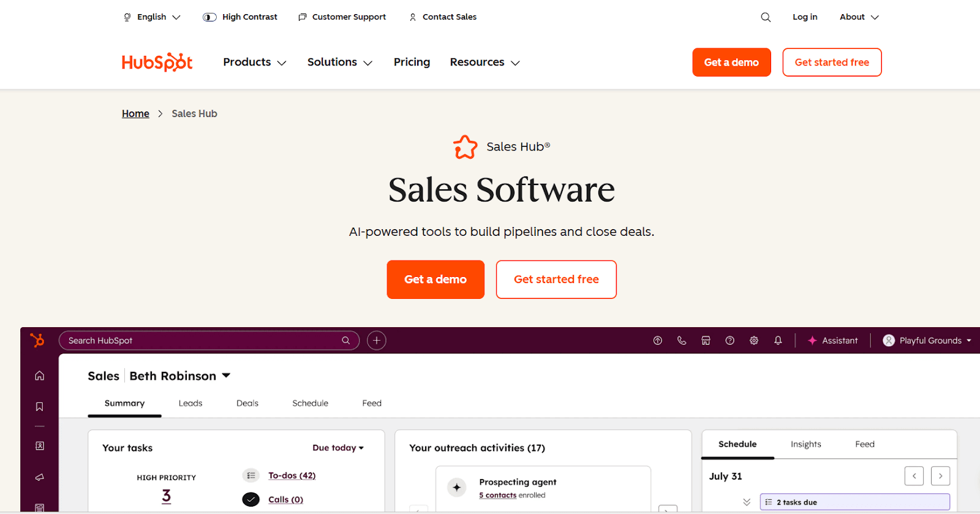Open the Contact Sales link

pos(450,17)
